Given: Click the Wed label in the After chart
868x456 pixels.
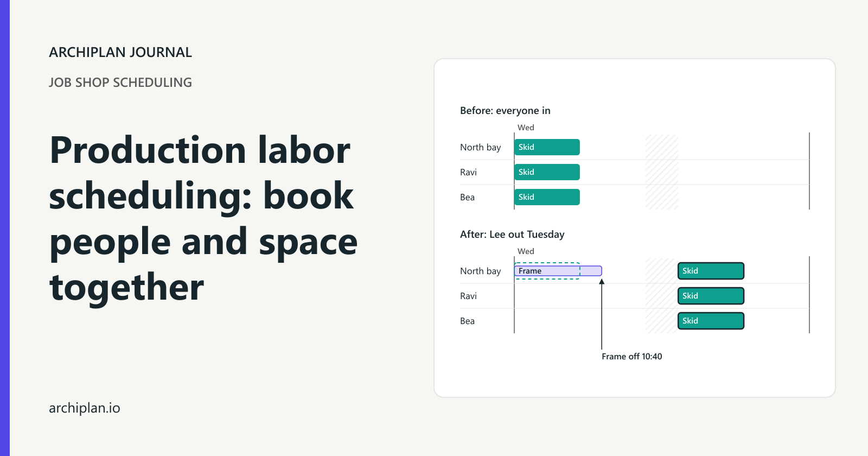Looking at the screenshot, I should coord(526,251).
